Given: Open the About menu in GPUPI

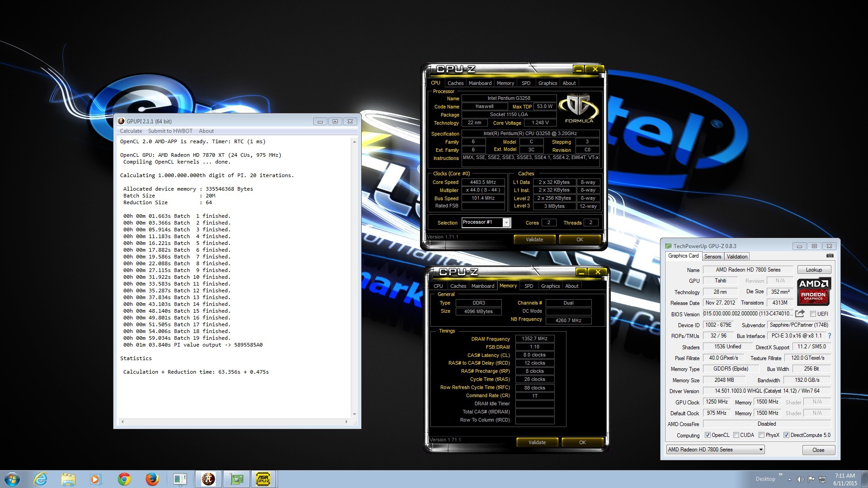Looking at the screenshot, I should coord(206,131).
